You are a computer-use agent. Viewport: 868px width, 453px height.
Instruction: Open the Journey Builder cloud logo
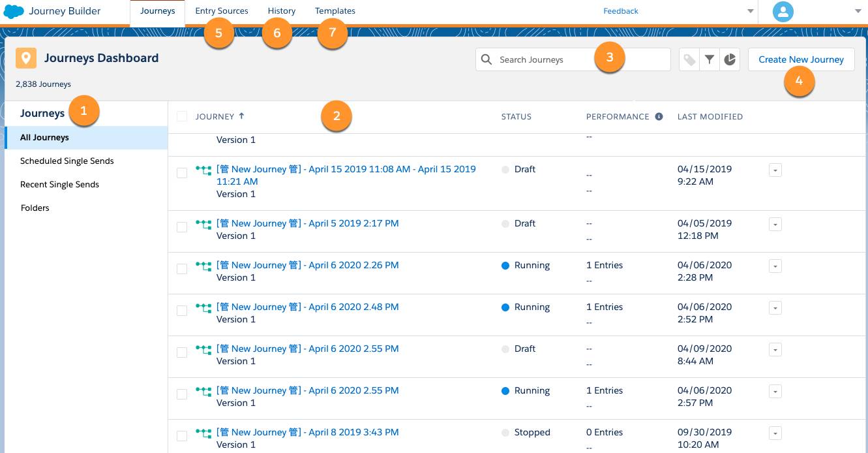13,10
